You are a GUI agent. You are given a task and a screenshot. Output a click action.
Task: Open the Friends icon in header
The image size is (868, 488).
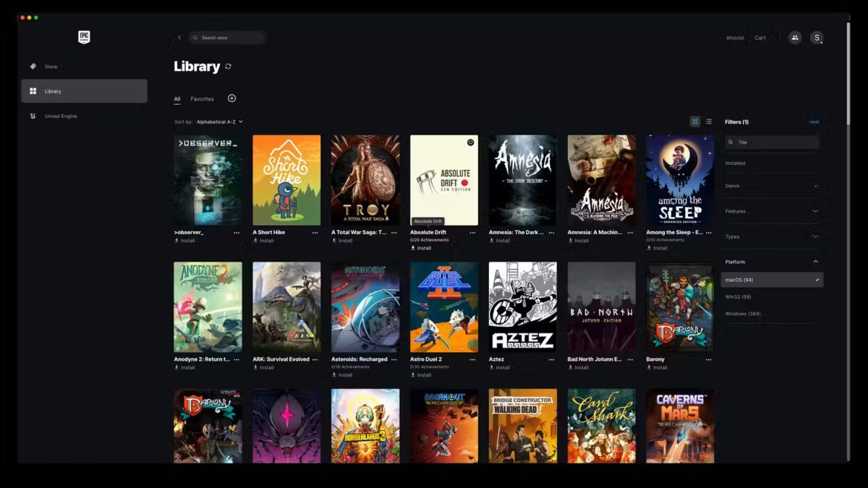(794, 38)
